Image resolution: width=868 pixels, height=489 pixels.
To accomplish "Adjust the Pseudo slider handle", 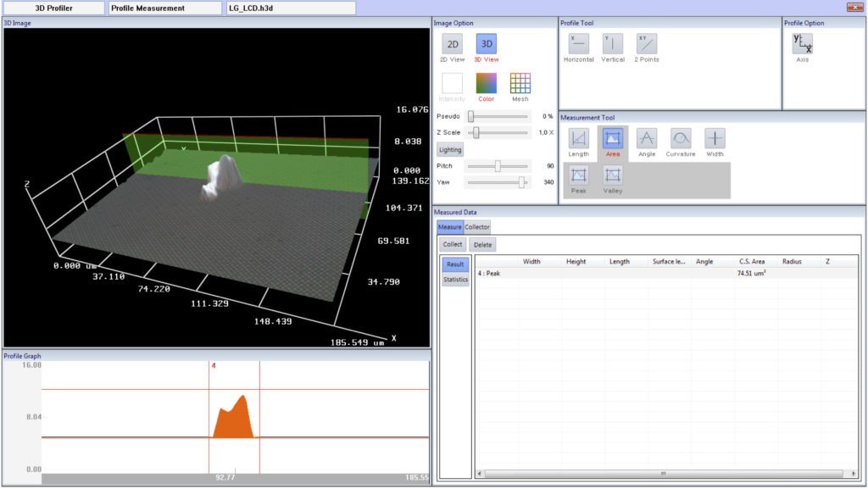I will (x=471, y=116).
